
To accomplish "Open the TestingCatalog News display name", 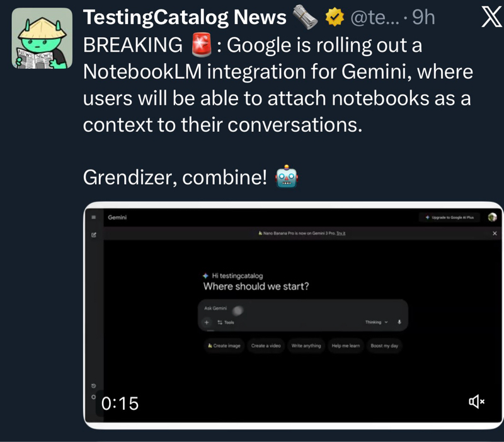I will [x=185, y=18].
